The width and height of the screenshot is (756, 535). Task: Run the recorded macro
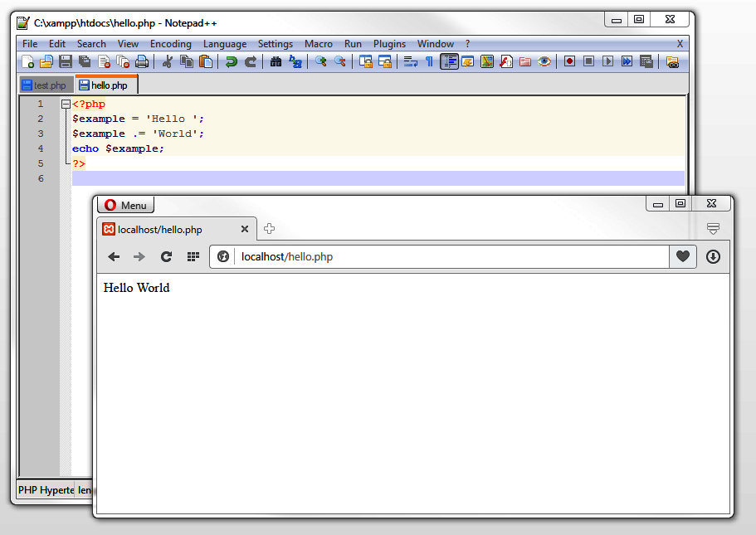pyautogui.click(x=607, y=61)
